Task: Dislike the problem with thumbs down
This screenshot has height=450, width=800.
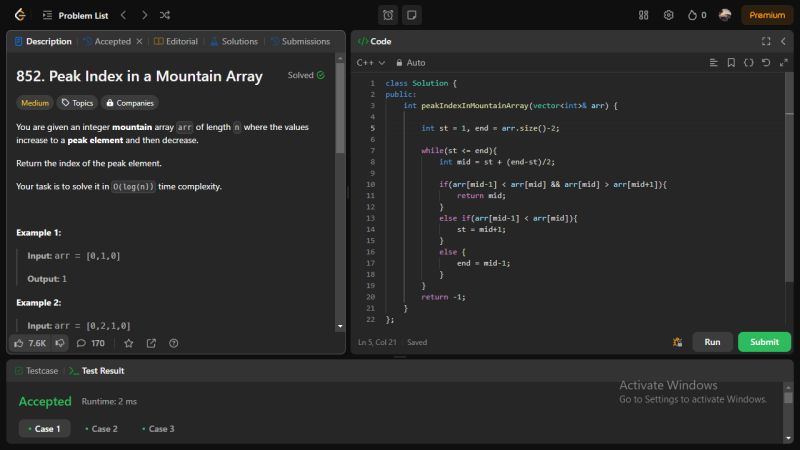Action: click(60, 343)
